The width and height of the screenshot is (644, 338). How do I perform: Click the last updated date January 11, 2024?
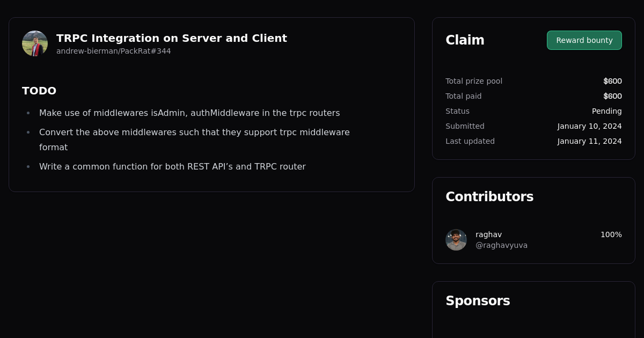589,141
